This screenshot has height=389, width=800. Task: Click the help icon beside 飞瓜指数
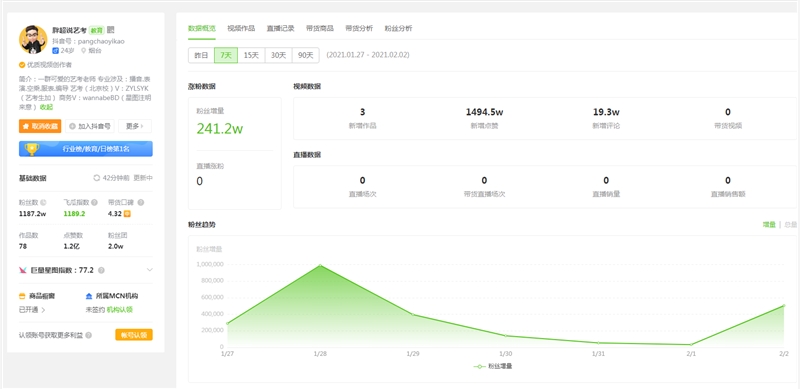coord(95,203)
